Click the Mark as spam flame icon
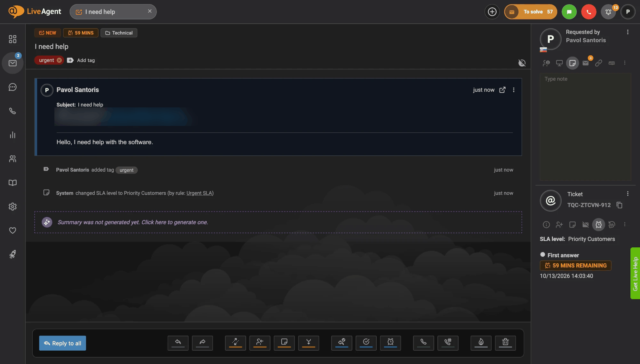Viewport: 640px width, 364px height. click(x=481, y=343)
